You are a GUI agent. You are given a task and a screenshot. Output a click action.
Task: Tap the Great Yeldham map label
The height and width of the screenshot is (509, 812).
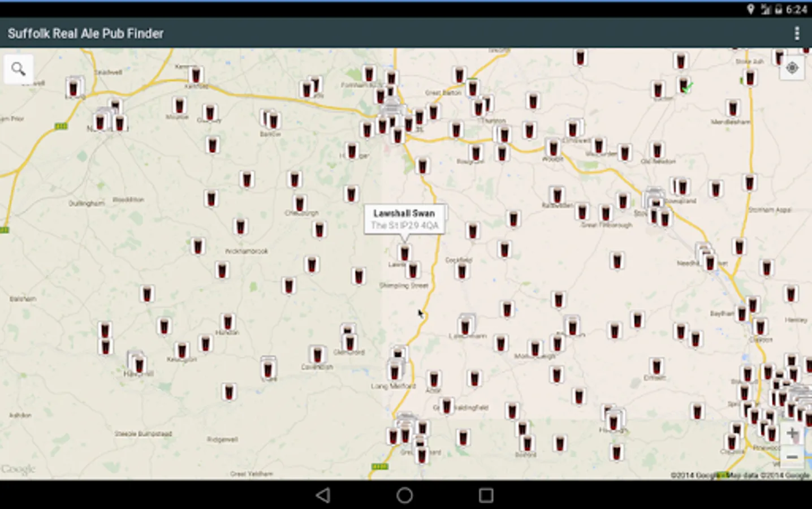pos(252,474)
